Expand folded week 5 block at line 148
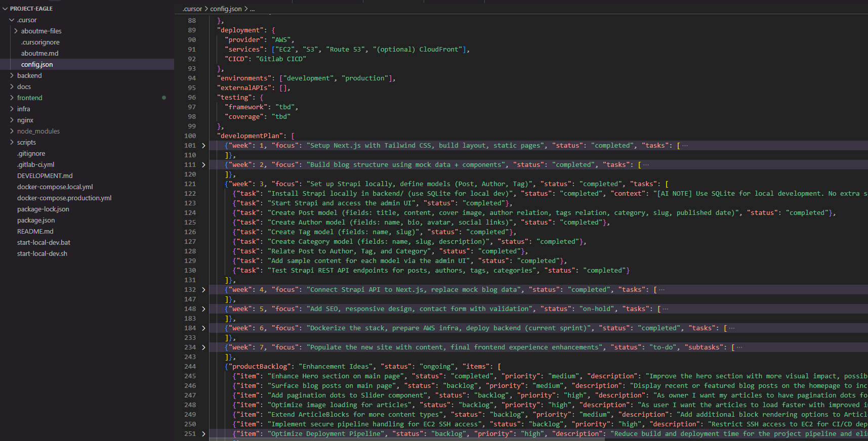The width and height of the screenshot is (868, 441). coord(203,309)
